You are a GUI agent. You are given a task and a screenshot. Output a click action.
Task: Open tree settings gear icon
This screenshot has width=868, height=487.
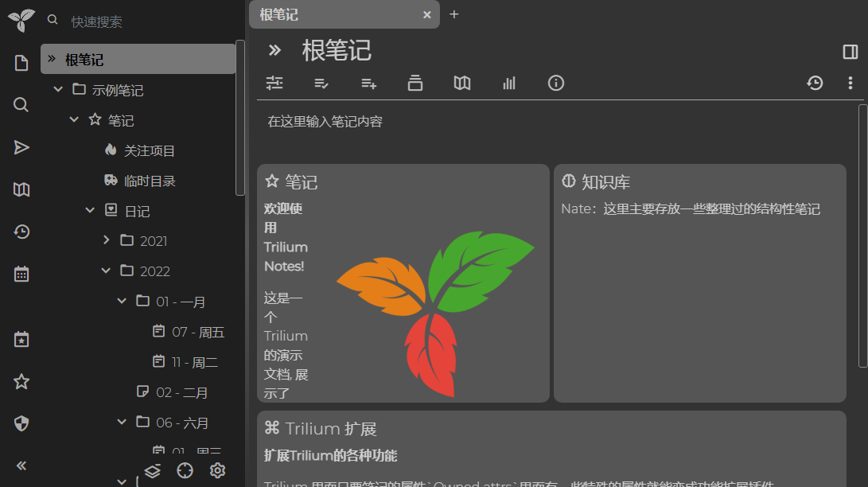coord(217,470)
